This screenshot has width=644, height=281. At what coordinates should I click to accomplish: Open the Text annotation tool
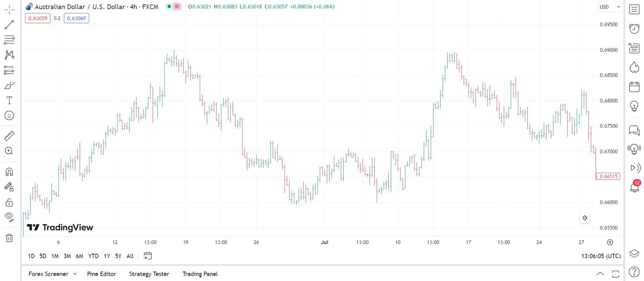(9, 100)
